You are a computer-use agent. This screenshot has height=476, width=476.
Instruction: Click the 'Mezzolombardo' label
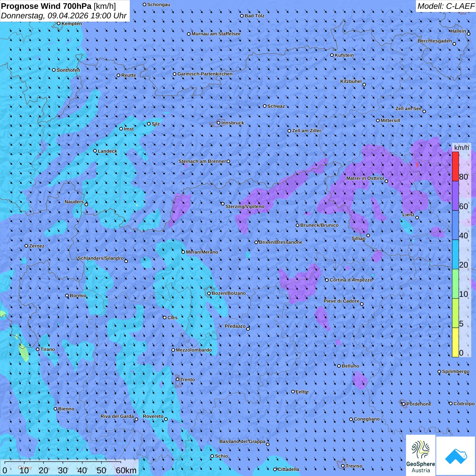[194, 350]
